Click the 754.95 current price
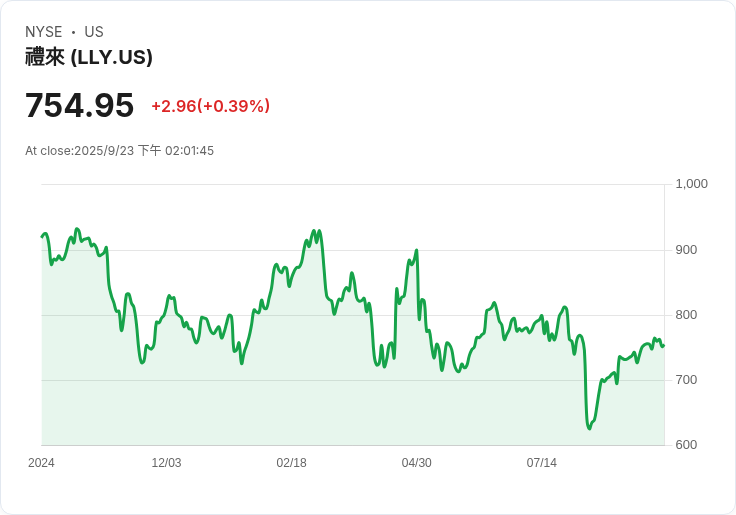This screenshot has height=515, width=736. point(79,105)
